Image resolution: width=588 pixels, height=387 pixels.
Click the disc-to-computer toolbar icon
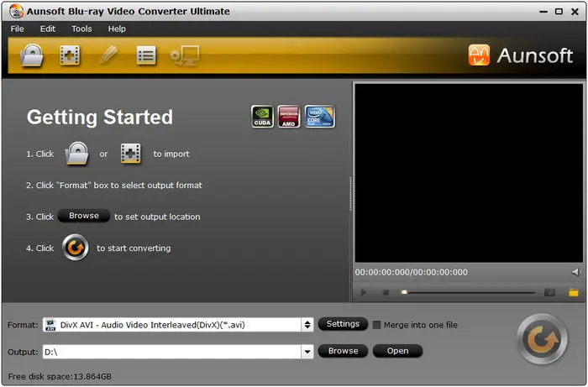[x=185, y=55]
